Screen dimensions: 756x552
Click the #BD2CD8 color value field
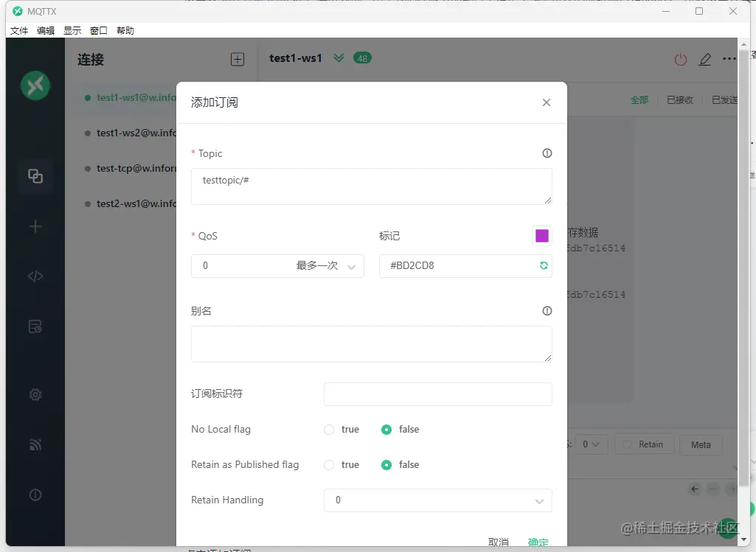point(465,266)
